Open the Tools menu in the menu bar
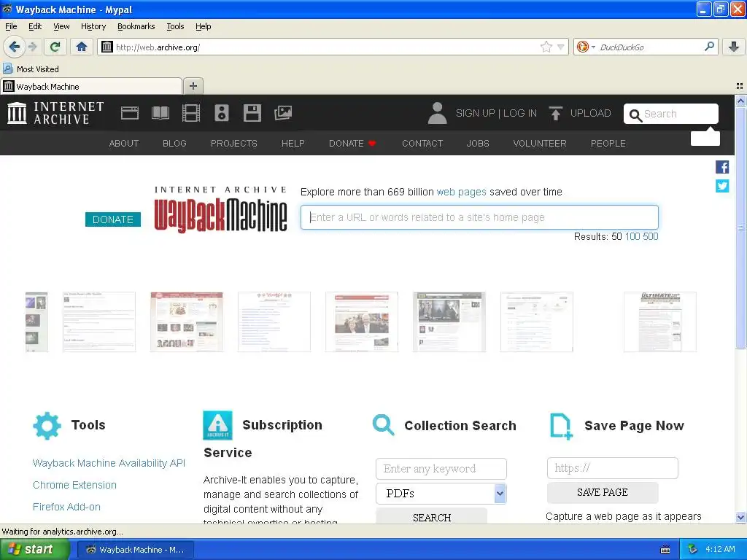The height and width of the screenshot is (560, 747). (175, 26)
